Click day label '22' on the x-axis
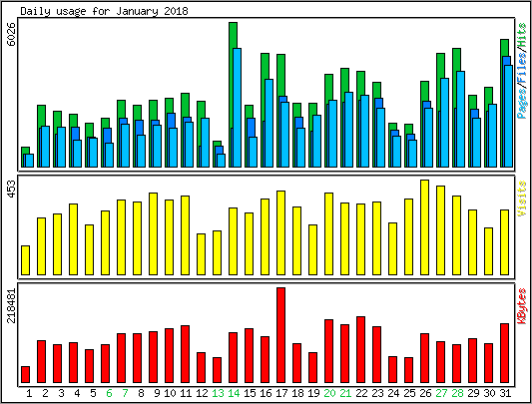This screenshot has height=404, width=532. [x=361, y=393]
